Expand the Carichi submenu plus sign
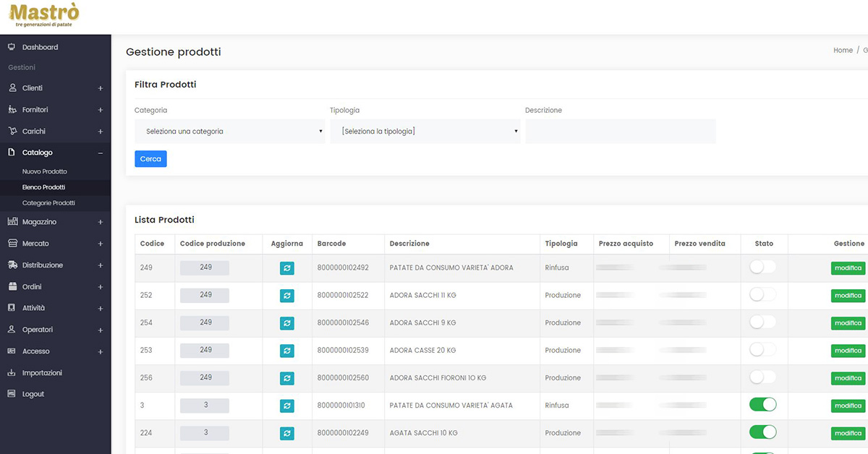868x454 pixels. [101, 132]
